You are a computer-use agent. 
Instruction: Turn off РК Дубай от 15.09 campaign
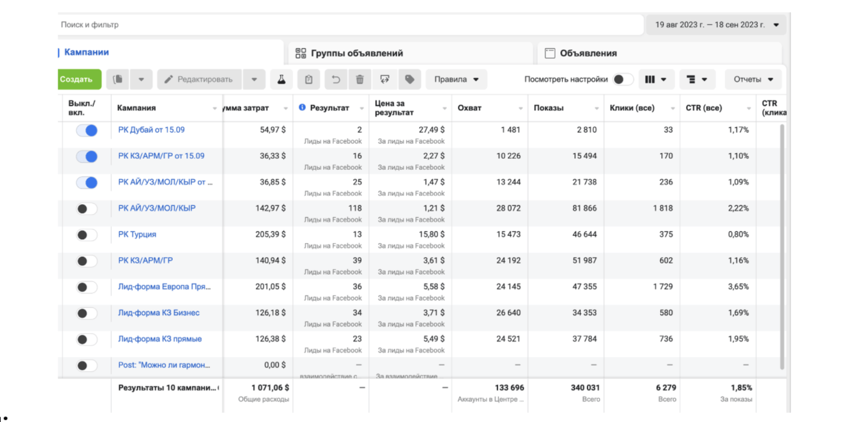point(87,130)
